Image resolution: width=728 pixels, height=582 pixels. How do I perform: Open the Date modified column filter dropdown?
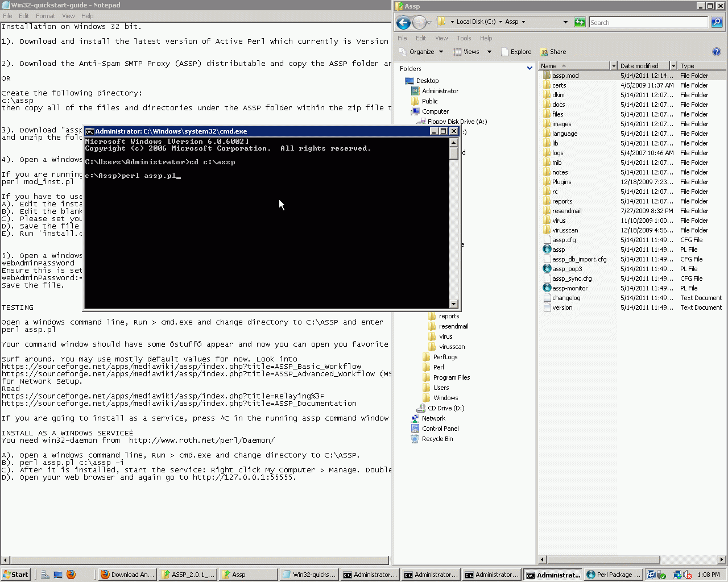(673, 66)
